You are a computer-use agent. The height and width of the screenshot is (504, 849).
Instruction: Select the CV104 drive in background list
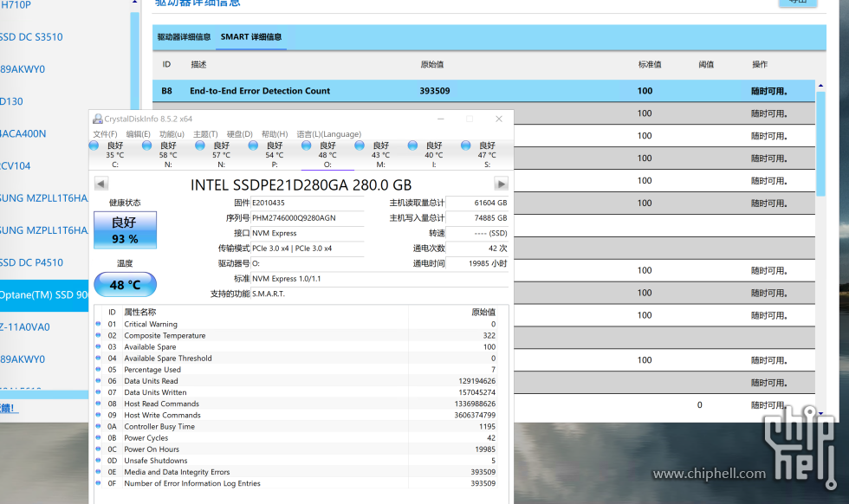point(16,165)
